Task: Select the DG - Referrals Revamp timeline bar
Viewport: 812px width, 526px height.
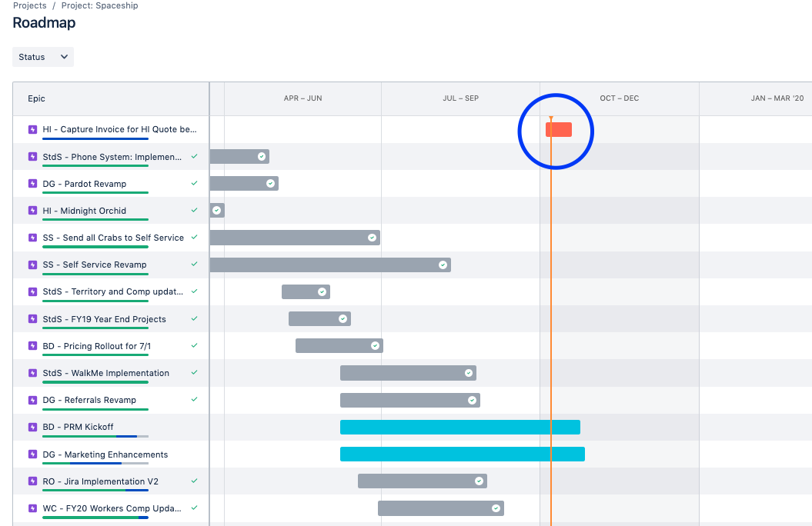Action: tap(410, 401)
